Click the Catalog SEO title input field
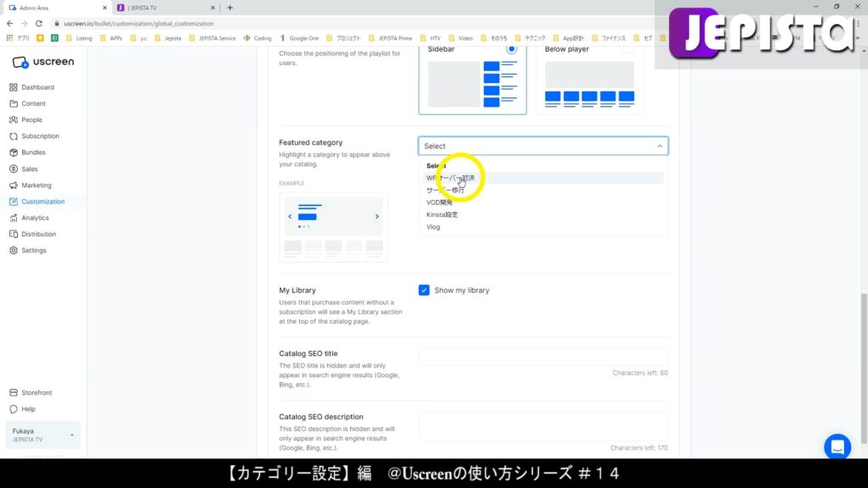 [543, 358]
